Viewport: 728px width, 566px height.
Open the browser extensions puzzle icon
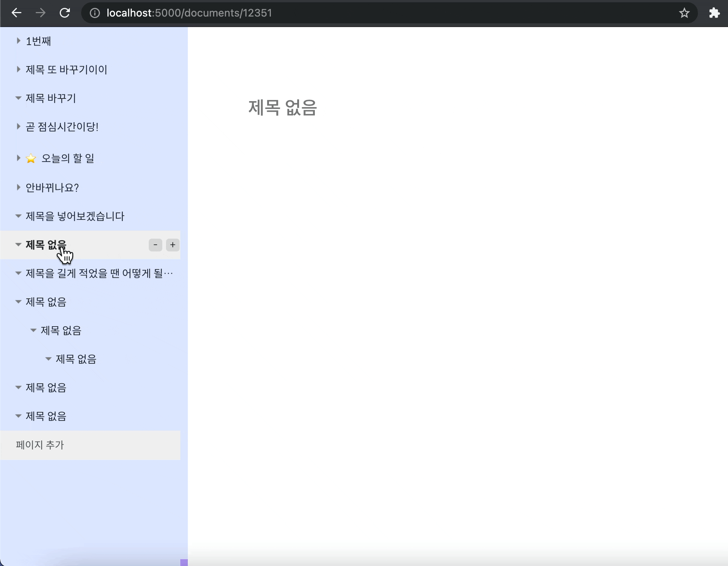(714, 13)
